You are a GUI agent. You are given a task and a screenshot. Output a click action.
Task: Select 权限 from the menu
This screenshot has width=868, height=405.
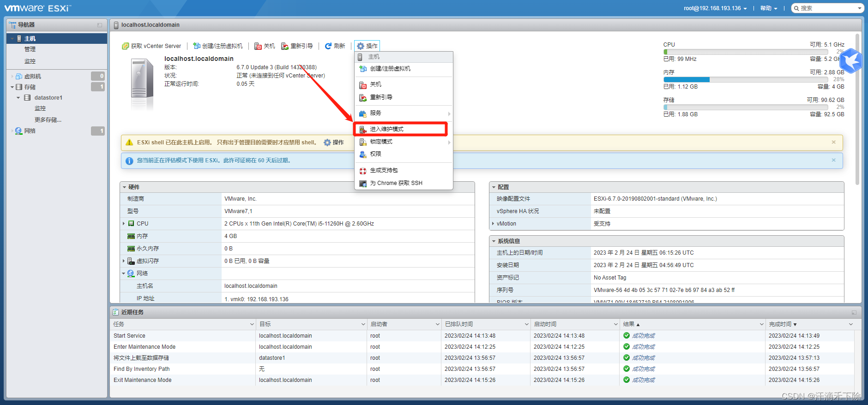coord(404,154)
